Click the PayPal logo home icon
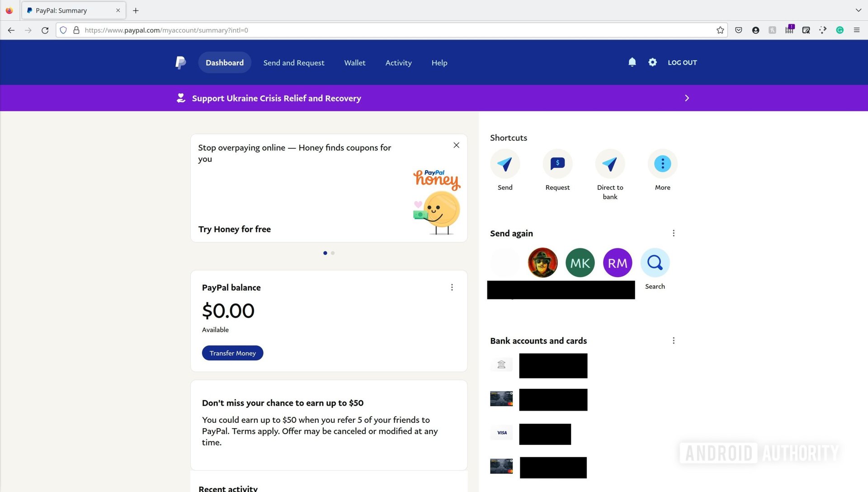The height and width of the screenshot is (492, 868). coord(181,62)
